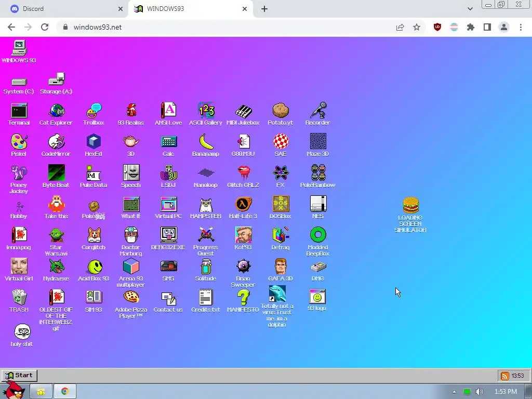Open the System (C:) drive icon
The height and width of the screenshot is (399, 532).
(19, 86)
